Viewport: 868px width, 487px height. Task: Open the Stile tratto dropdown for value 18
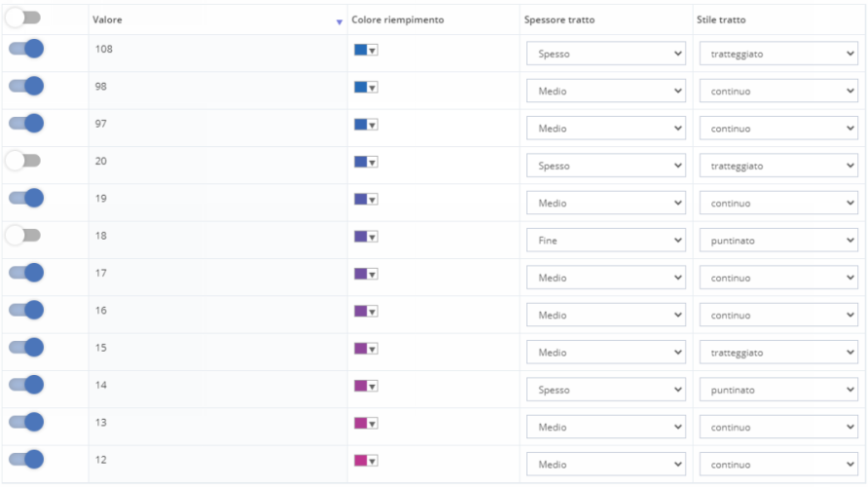pyautogui.click(x=778, y=241)
